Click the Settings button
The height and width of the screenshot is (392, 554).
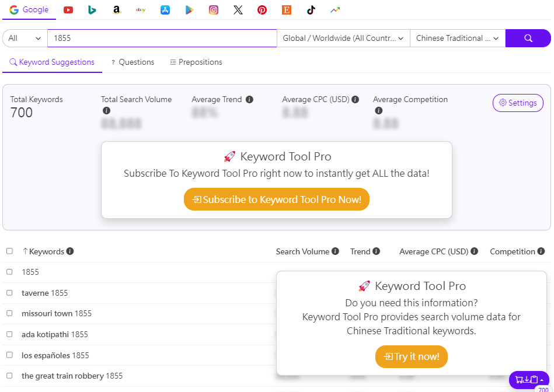[518, 103]
